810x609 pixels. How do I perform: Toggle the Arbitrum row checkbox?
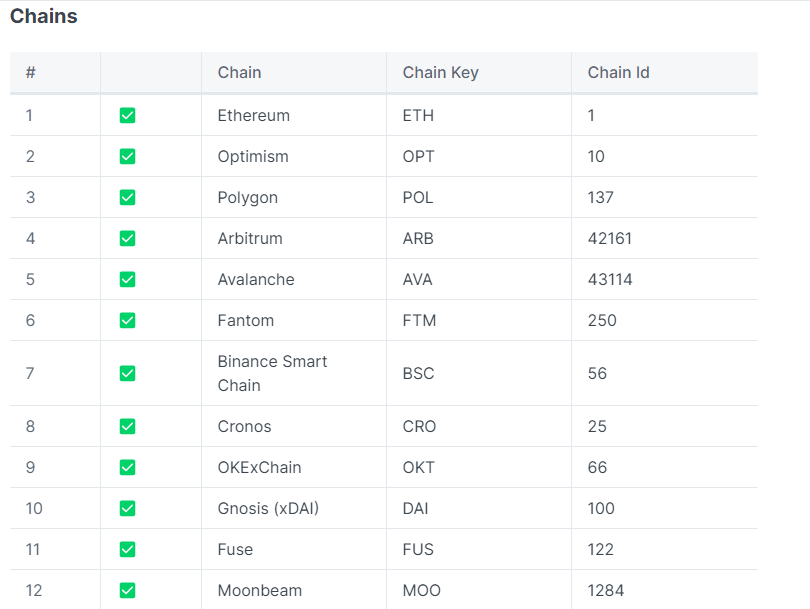pos(127,239)
